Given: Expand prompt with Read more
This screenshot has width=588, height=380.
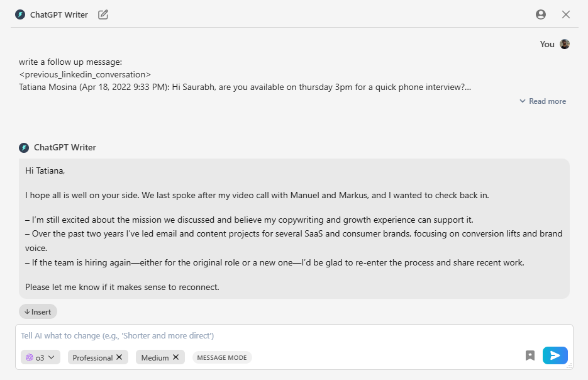Looking at the screenshot, I should [543, 101].
